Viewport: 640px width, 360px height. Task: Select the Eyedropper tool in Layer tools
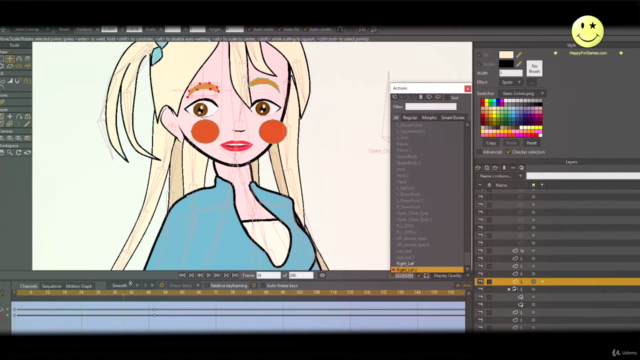(27, 124)
